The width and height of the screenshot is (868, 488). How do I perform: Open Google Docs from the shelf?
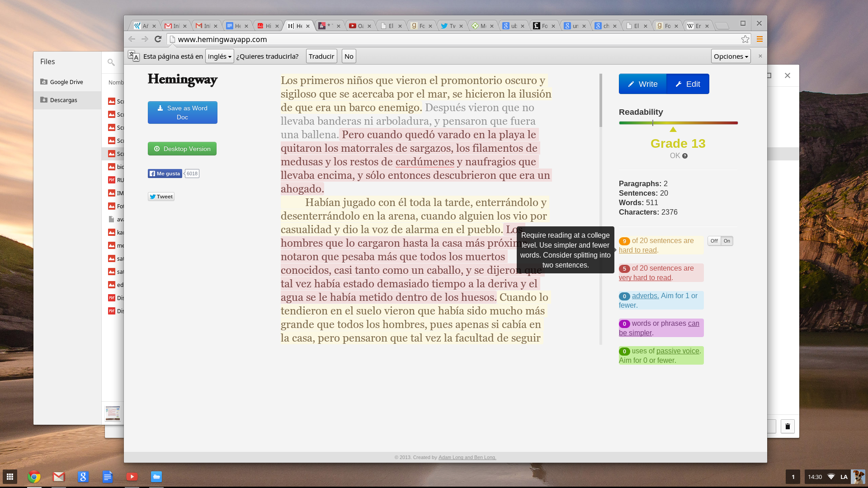tap(108, 477)
